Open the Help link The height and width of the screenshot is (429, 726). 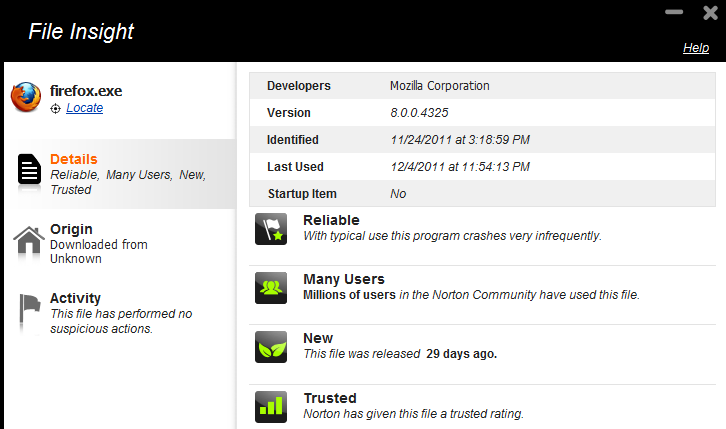(696, 48)
